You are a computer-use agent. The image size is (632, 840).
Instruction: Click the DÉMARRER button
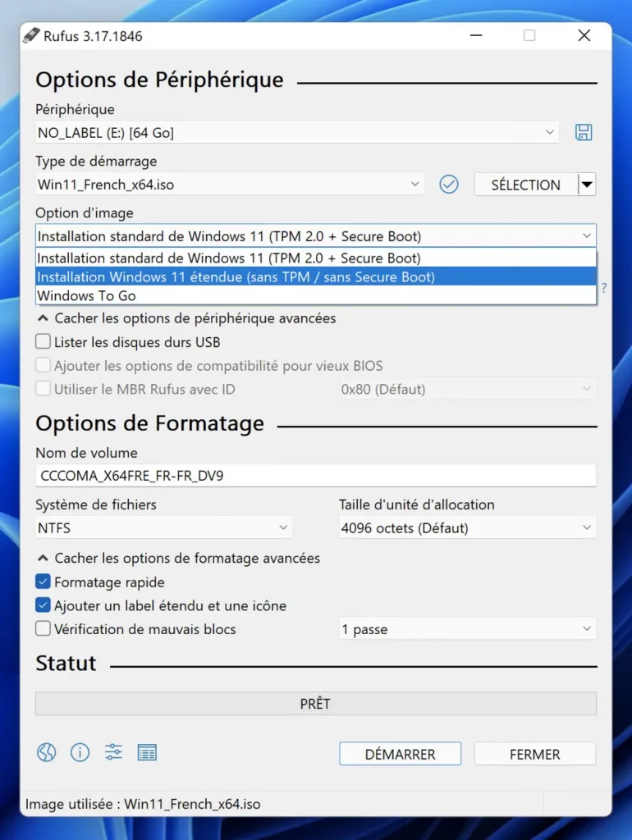point(400,754)
